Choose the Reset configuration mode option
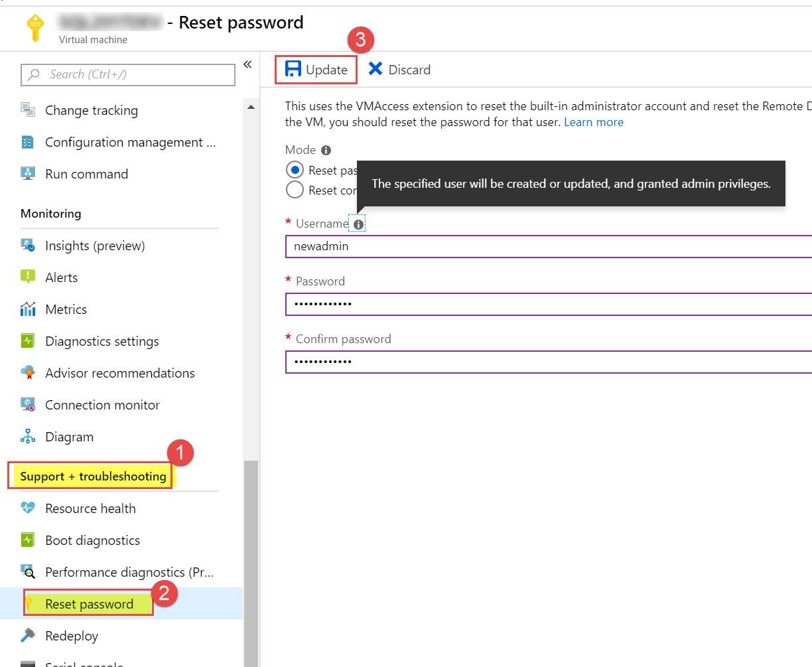Viewport: 812px width, 667px height. 295,190
